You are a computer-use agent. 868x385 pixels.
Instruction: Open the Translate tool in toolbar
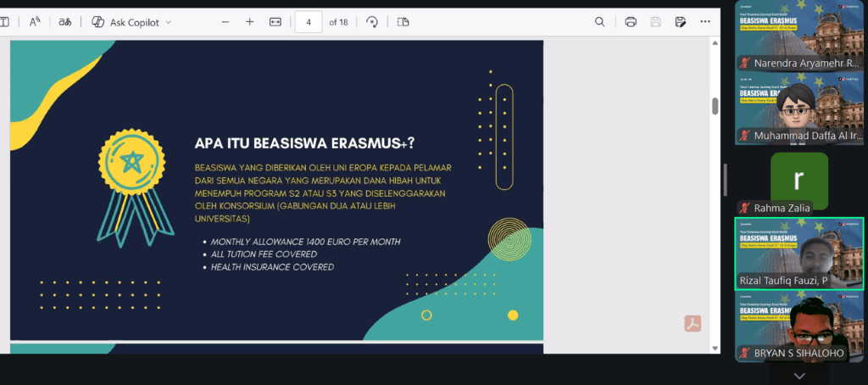(65, 22)
